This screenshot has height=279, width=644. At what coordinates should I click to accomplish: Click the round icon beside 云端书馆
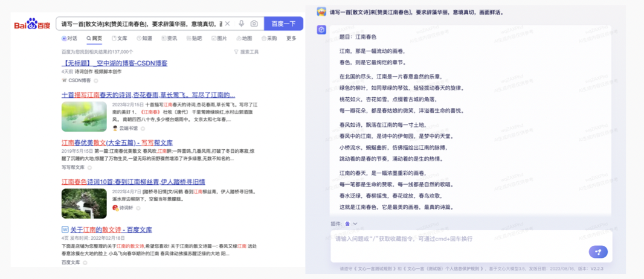(143, 129)
